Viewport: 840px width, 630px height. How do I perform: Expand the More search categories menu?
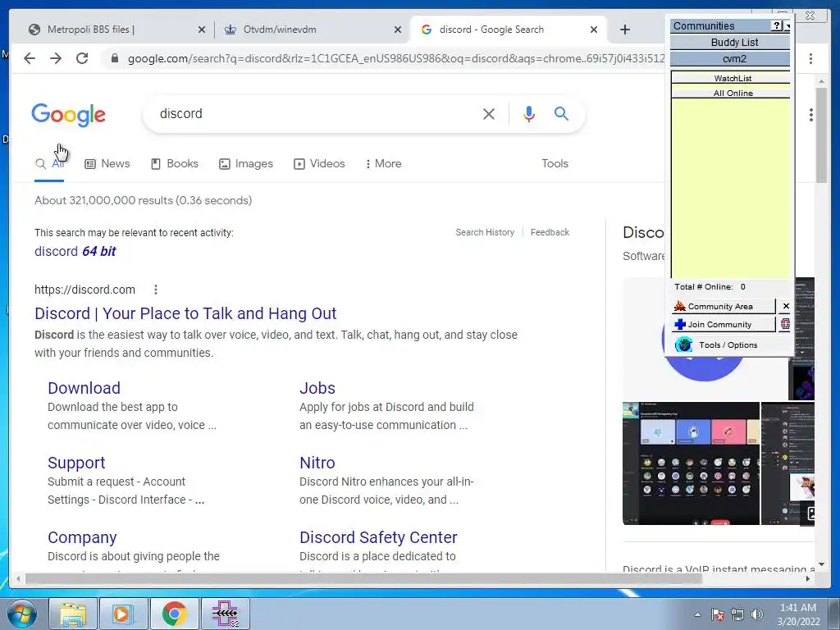coord(384,164)
